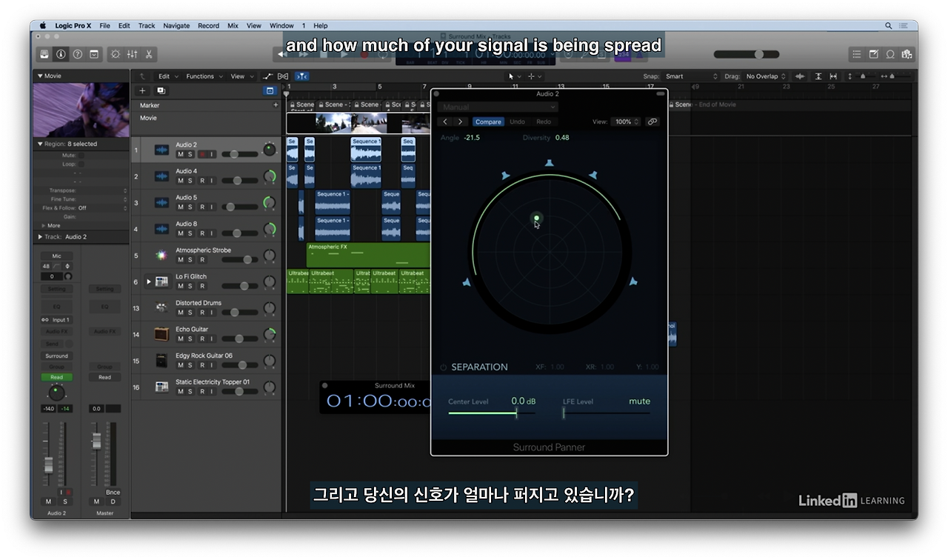Toggle the global tracks button
This screenshot has width=948, height=560.
pyautogui.click(x=270, y=90)
